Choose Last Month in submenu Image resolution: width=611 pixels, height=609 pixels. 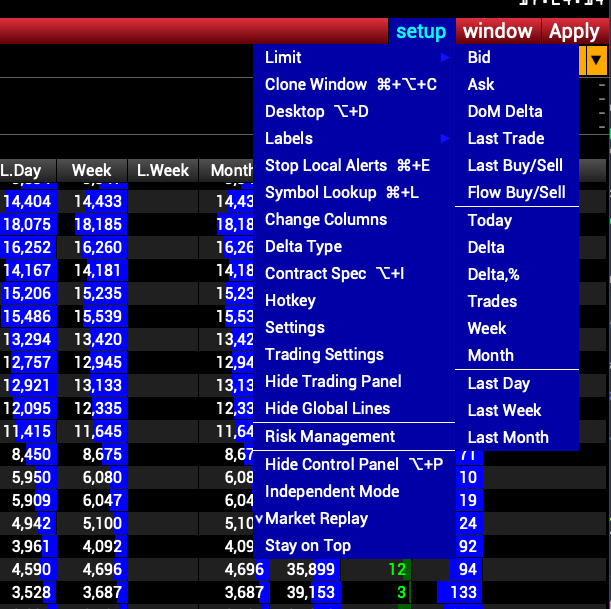(507, 438)
